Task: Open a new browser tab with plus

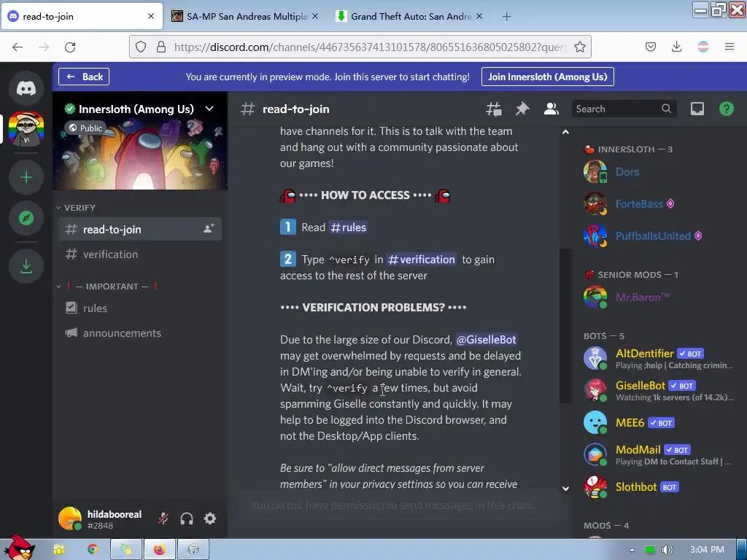Action: [506, 17]
